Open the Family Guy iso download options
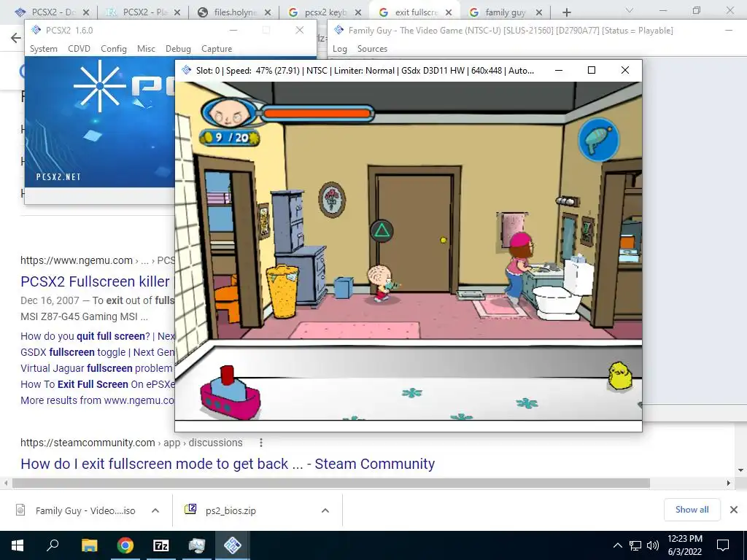 [x=155, y=510]
